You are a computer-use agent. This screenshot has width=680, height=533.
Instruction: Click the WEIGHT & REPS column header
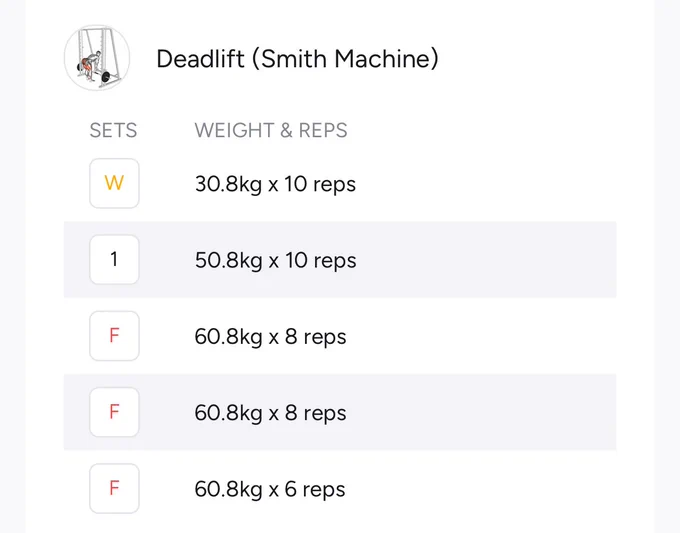tap(271, 131)
